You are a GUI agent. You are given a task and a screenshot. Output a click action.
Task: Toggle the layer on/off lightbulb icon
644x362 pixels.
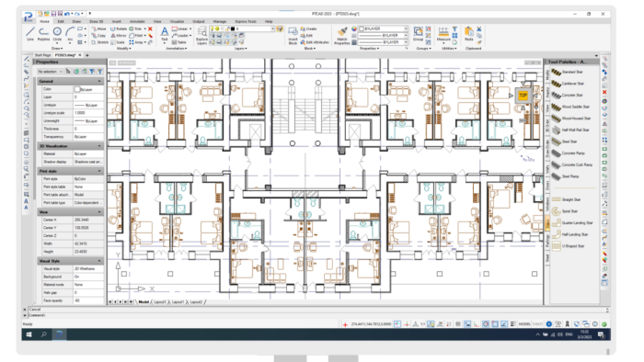tap(212, 28)
